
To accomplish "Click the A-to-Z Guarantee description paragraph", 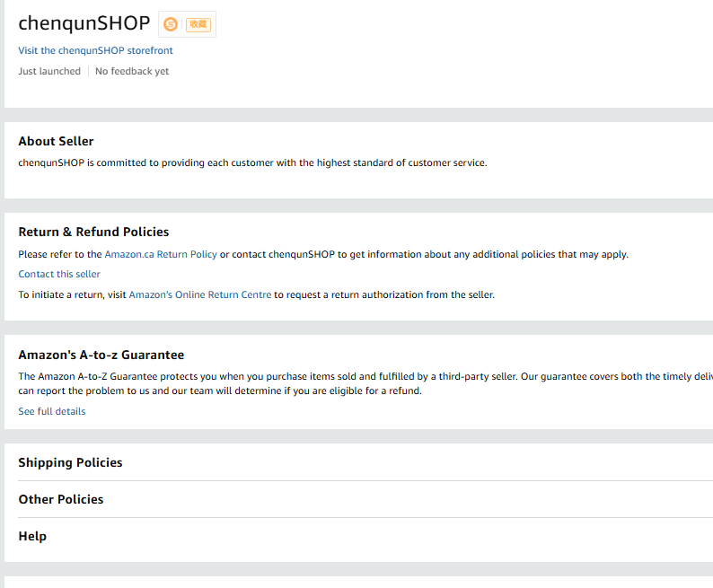I will tap(359, 383).
